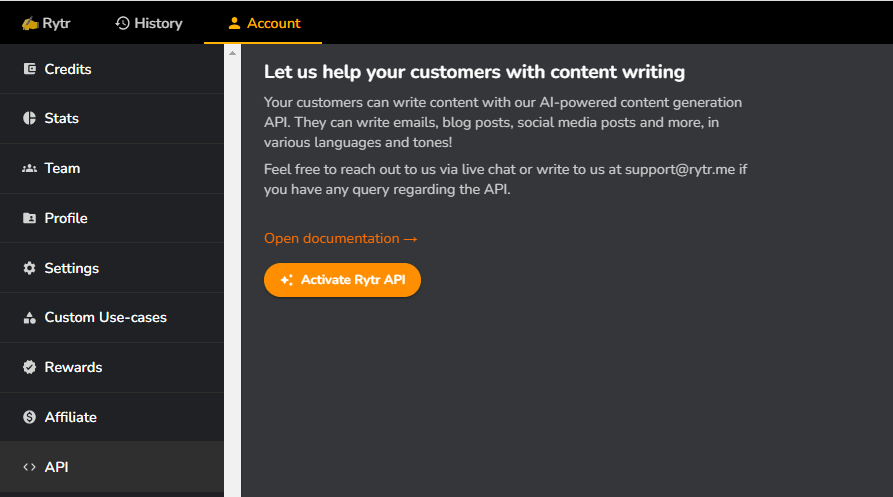Click the Settings gear icon

point(29,268)
